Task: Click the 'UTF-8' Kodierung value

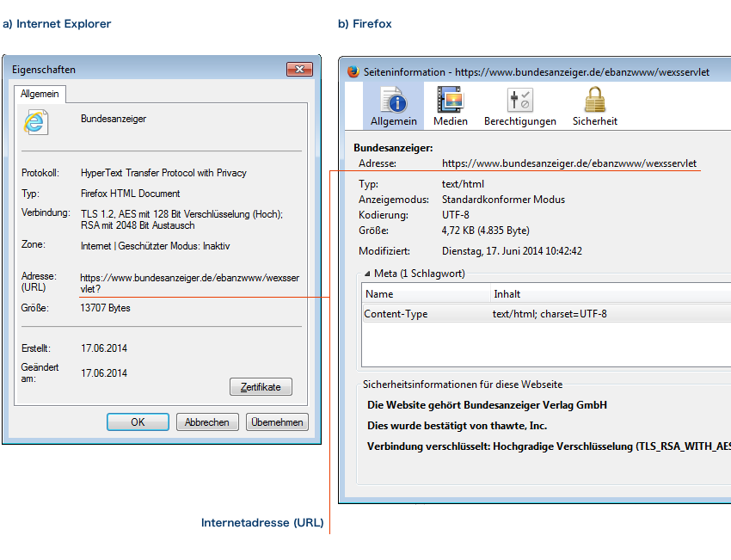Action: pyautogui.click(x=456, y=215)
